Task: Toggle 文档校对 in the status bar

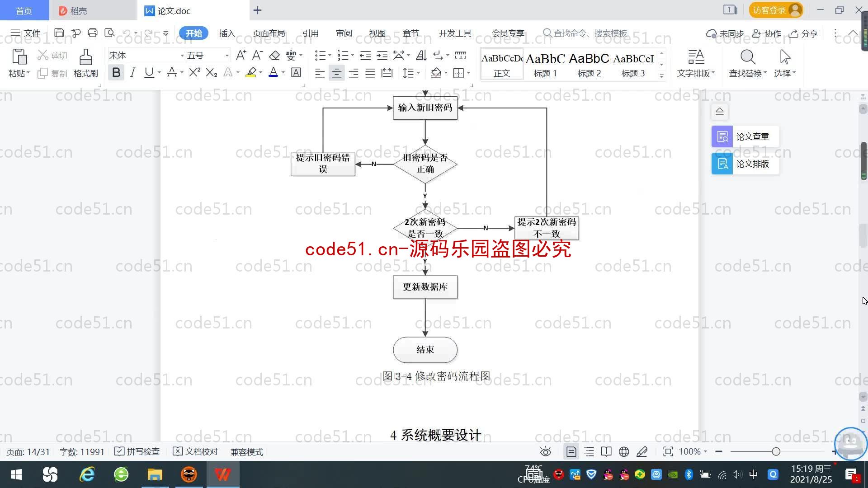Action: (x=195, y=452)
